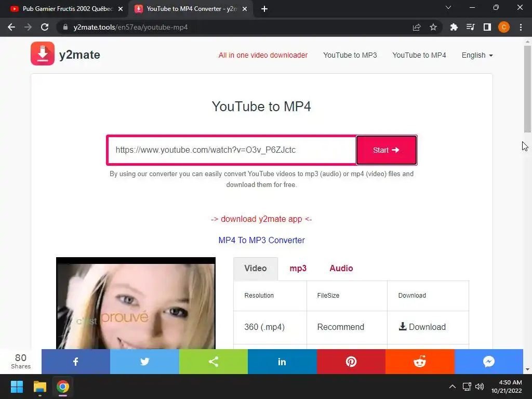Screen dimensions: 532x399
Task: Share on Reddit
Action: [x=420, y=362]
